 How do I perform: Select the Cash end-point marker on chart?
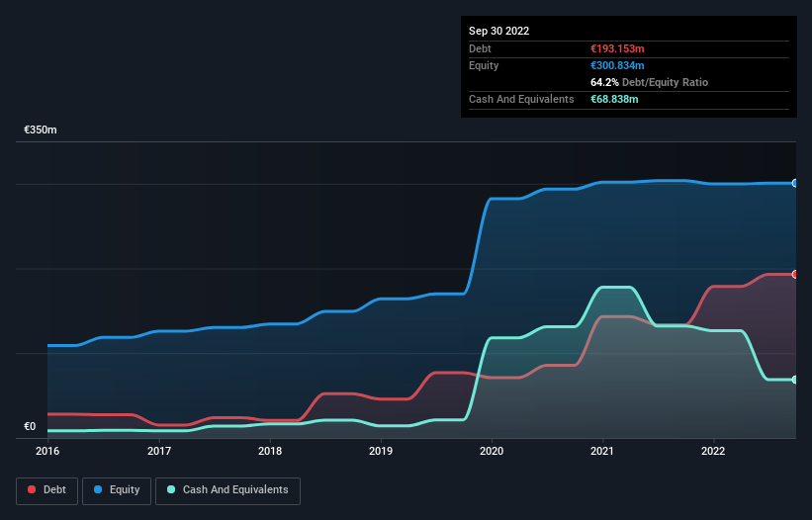[794, 380]
